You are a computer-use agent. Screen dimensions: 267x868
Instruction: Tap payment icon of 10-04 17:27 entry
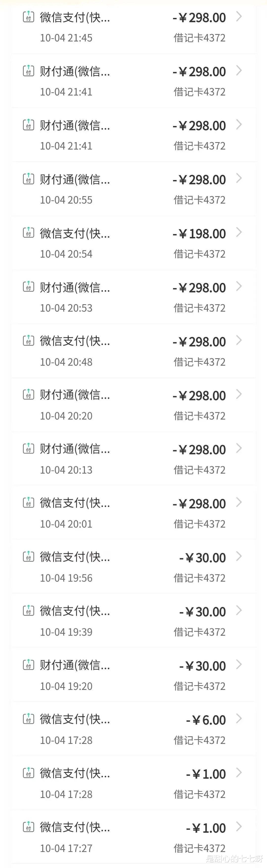tap(28, 827)
